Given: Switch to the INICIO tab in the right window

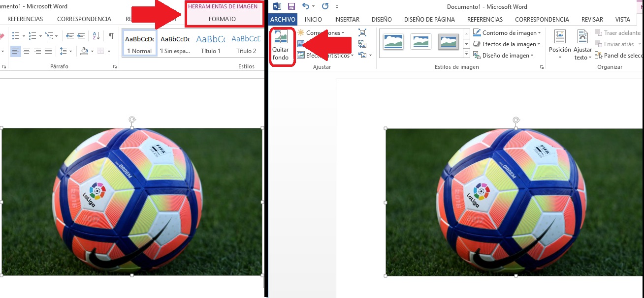Looking at the screenshot, I should tap(313, 20).
